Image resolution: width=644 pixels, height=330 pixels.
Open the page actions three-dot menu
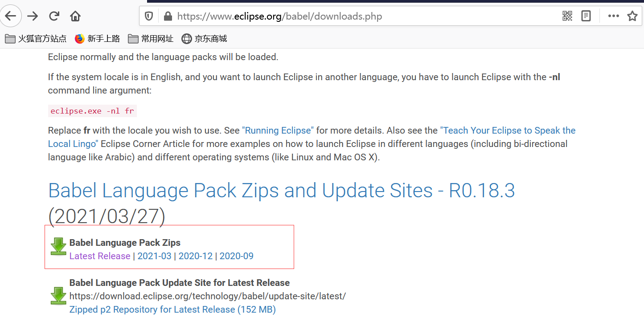(x=613, y=16)
